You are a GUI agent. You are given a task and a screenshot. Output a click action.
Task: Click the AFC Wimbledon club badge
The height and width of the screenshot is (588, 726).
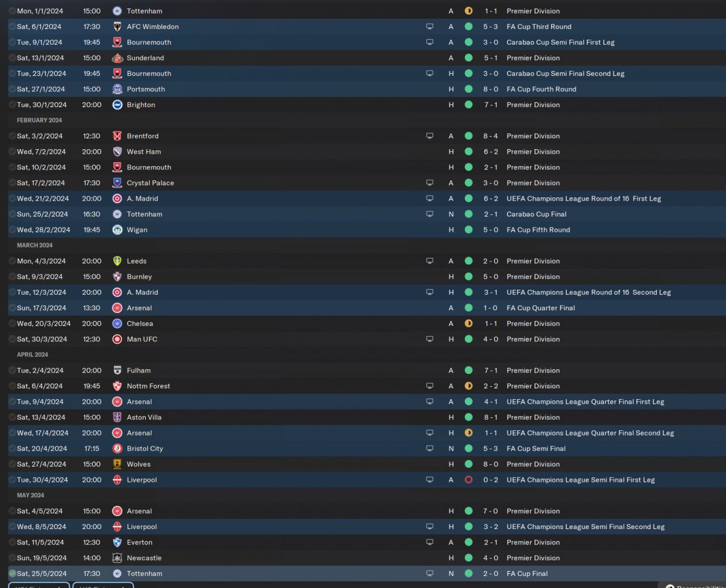click(117, 27)
